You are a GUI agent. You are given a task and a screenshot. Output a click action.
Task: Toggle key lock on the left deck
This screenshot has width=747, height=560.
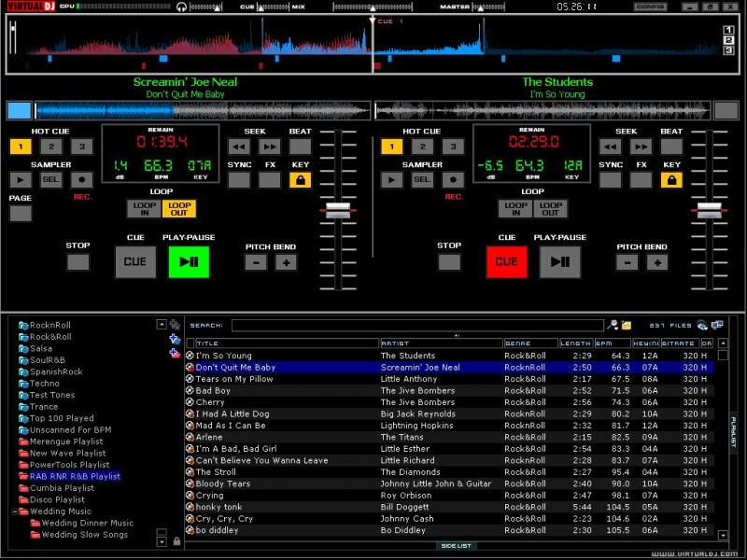point(300,180)
